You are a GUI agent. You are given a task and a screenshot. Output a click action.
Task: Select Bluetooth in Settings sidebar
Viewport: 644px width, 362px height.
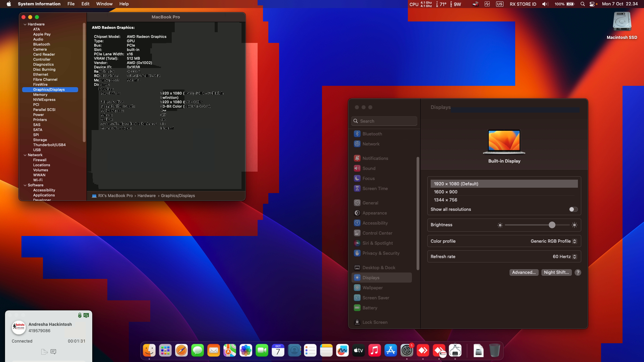pyautogui.click(x=382, y=134)
